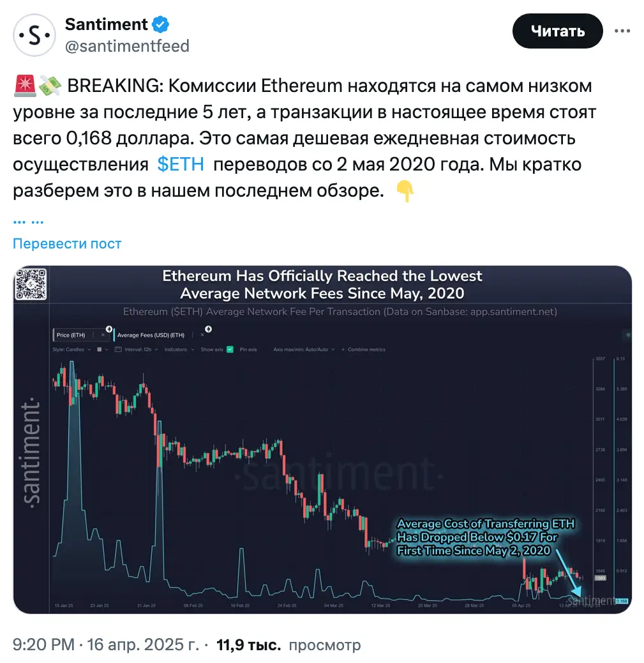Image resolution: width=644 pixels, height=663 pixels.
Task: Open Price (ETH) metric options dots
Action: [94, 335]
